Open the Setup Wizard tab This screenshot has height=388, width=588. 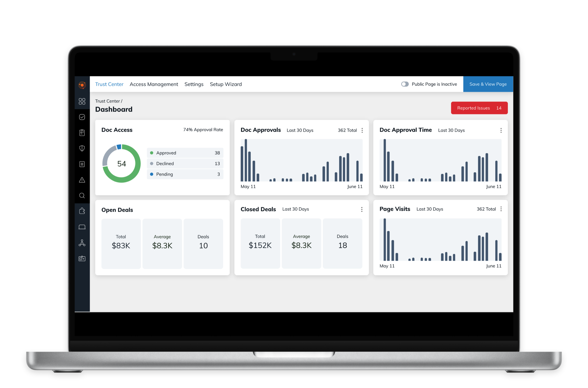tap(226, 84)
